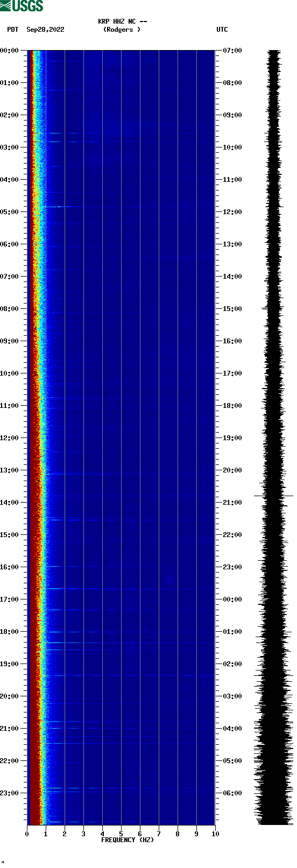The image size is (297, 868).
Task: Click the 15:00 PDT time label
Action: point(9,535)
